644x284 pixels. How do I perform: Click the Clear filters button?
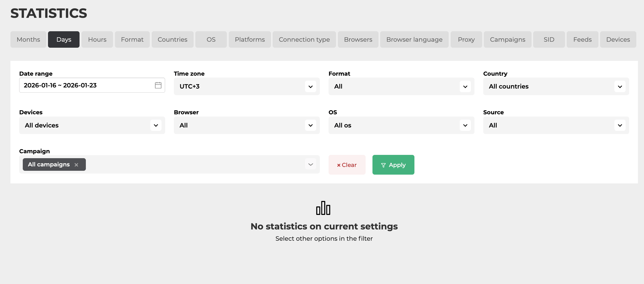coord(347,165)
